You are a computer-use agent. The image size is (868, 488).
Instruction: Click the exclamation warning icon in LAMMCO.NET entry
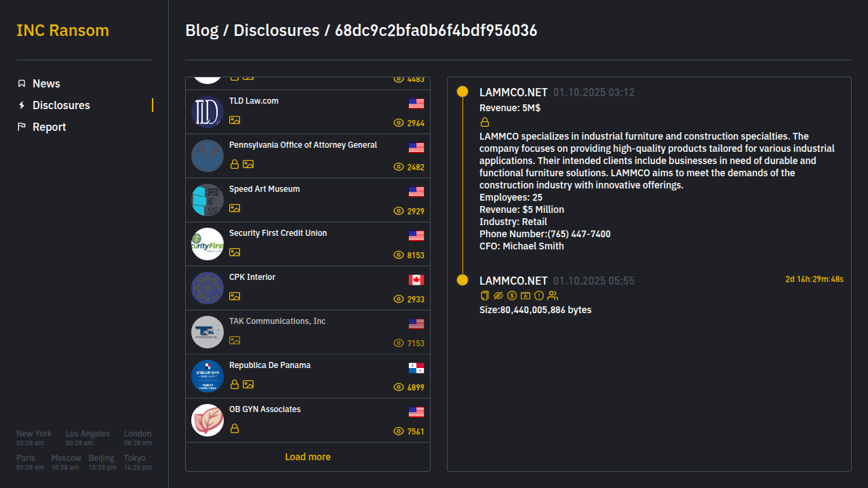(539, 296)
